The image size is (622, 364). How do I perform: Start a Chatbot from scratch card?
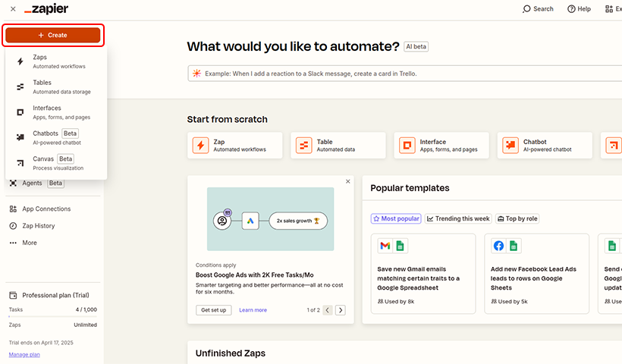point(545,146)
